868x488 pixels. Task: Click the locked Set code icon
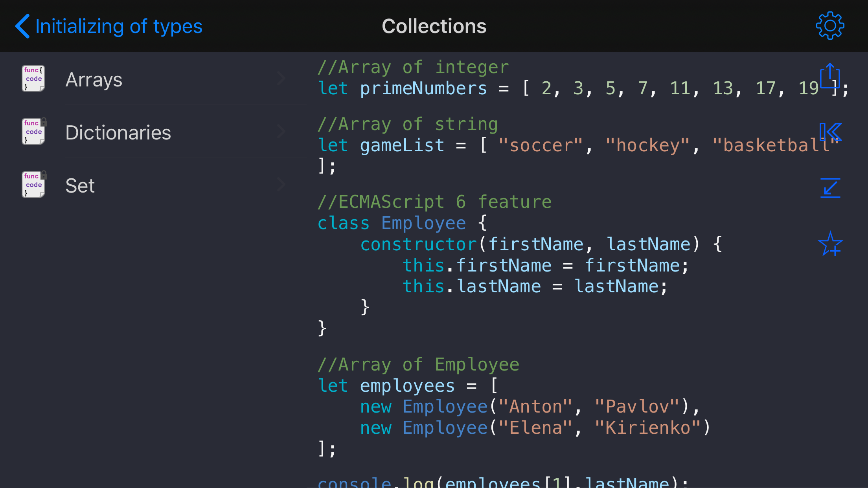pyautogui.click(x=33, y=185)
